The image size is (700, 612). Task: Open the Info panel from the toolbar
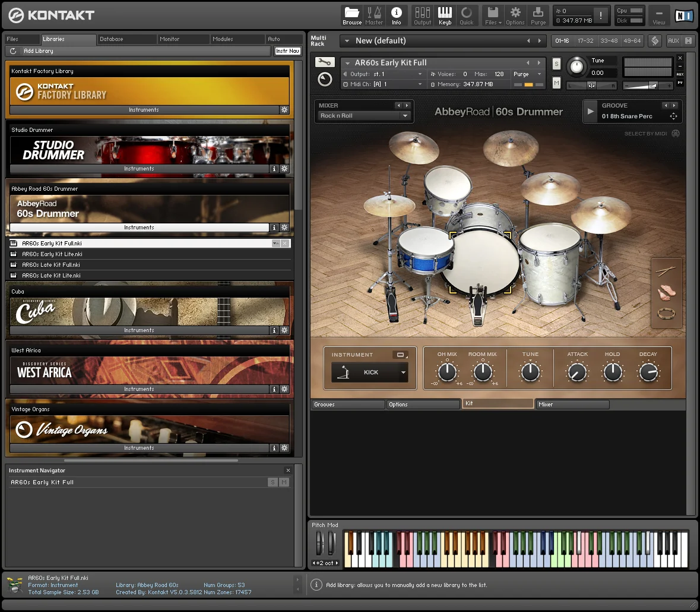(397, 15)
